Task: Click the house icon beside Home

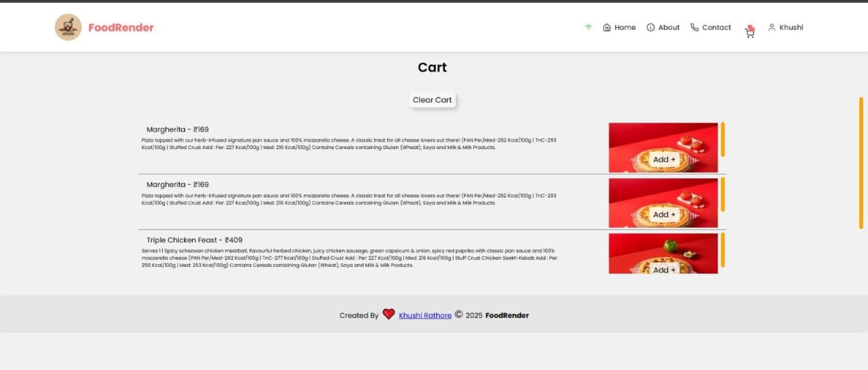Action: click(x=607, y=27)
